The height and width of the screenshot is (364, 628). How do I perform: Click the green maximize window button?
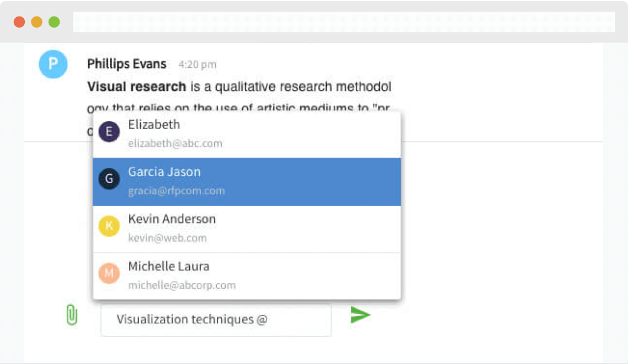point(54,22)
